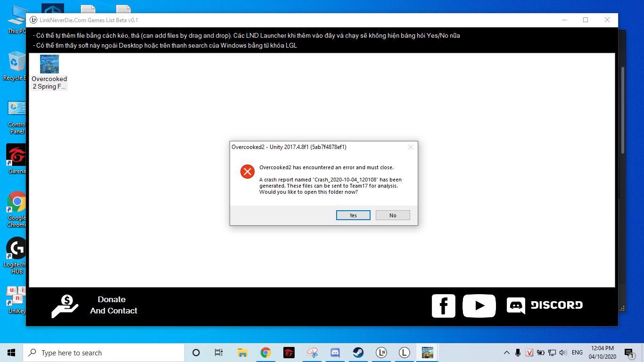Switch to the LND taskbar icon
The height and width of the screenshot is (362, 644).
tap(381, 353)
